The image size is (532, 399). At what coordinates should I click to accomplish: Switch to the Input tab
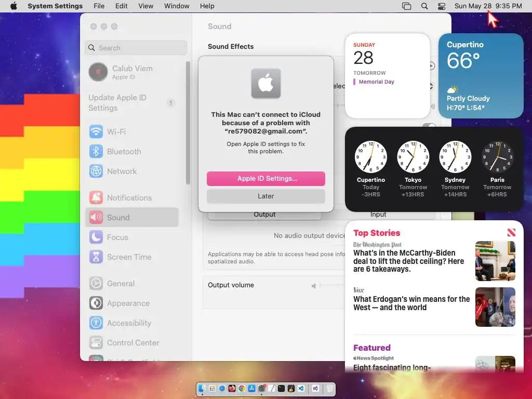[378, 215]
